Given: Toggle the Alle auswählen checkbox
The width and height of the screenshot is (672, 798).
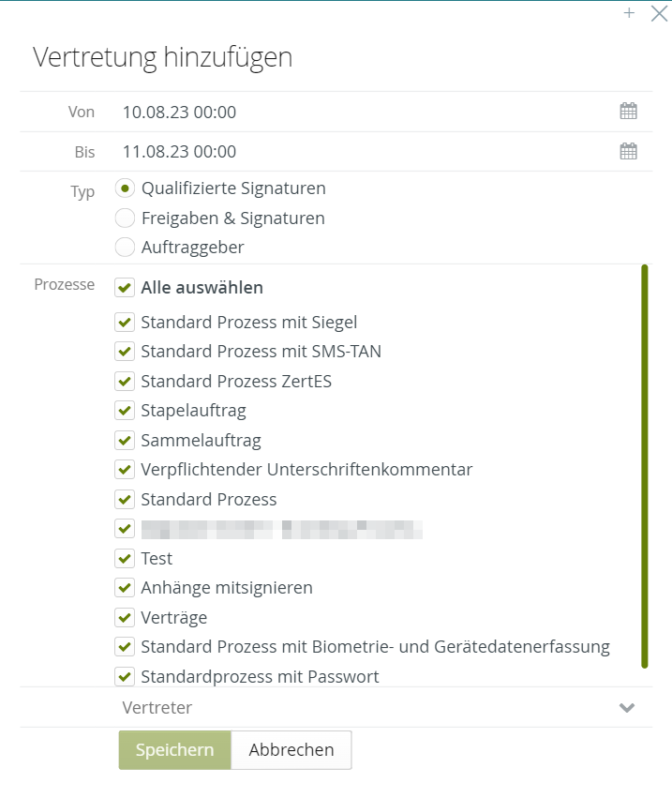Looking at the screenshot, I should pyautogui.click(x=125, y=288).
